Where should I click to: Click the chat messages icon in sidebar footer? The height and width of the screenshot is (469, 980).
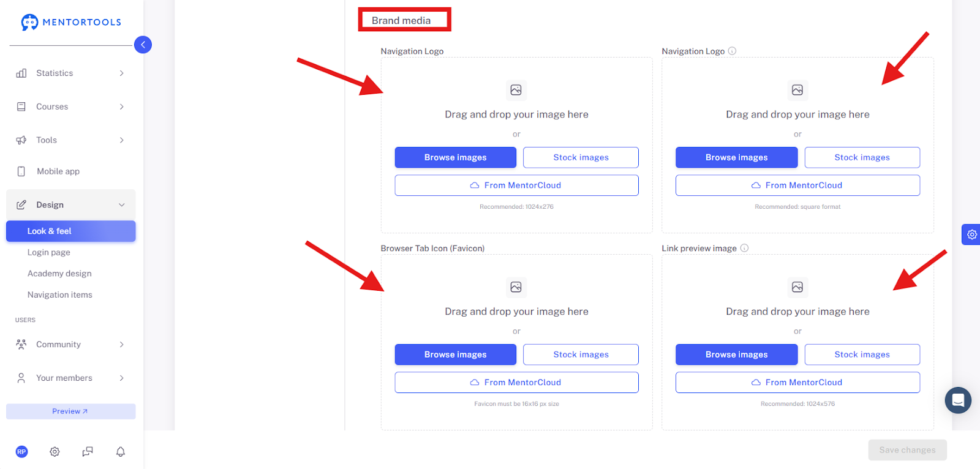coord(88,452)
